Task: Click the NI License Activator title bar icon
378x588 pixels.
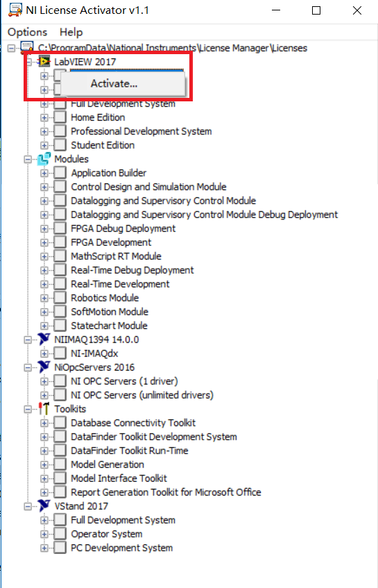Action: [15, 10]
